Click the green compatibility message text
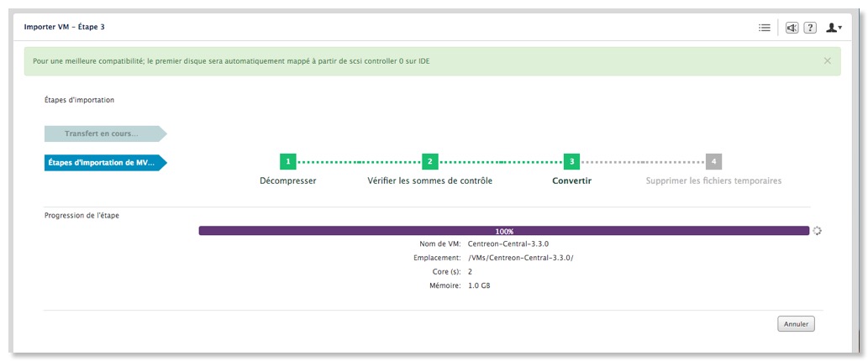 (x=231, y=60)
